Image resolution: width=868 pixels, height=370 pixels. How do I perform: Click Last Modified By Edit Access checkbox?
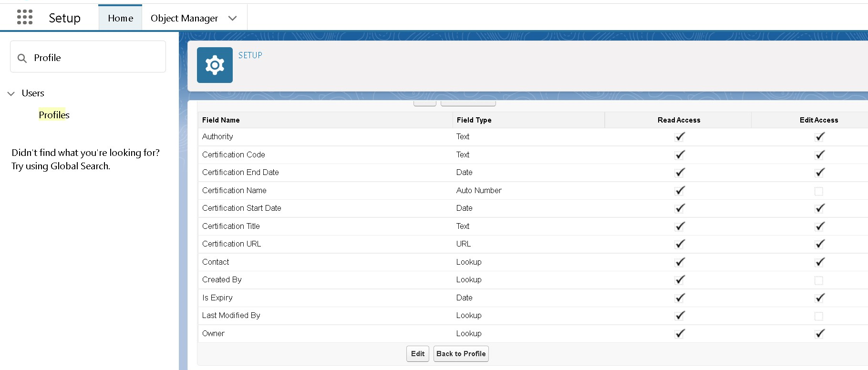click(x=819, y=316)
